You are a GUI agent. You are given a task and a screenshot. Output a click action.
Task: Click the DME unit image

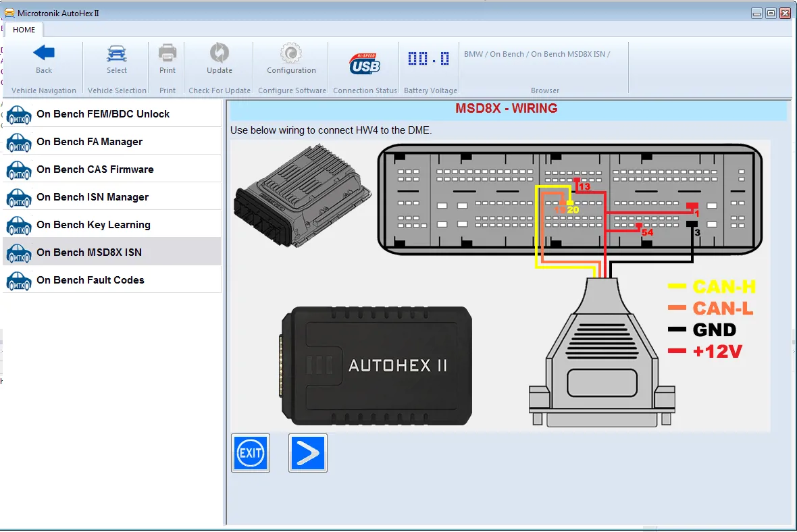[303, 195]
